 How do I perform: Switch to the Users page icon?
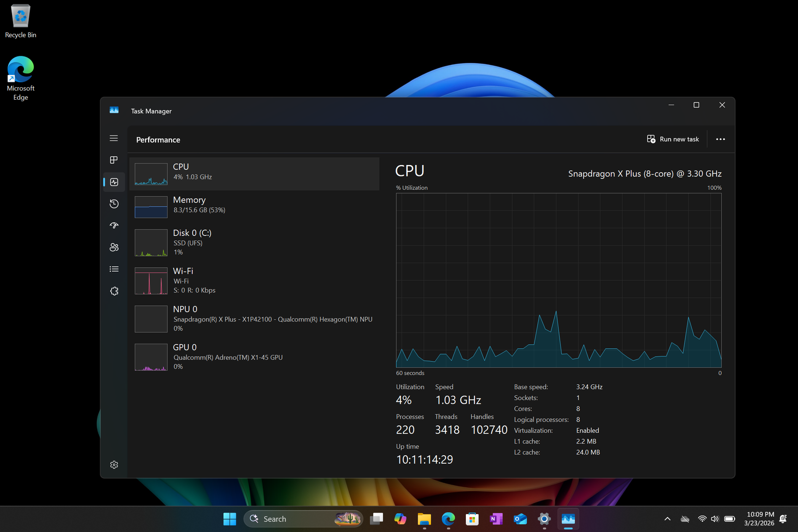(114, 247)
